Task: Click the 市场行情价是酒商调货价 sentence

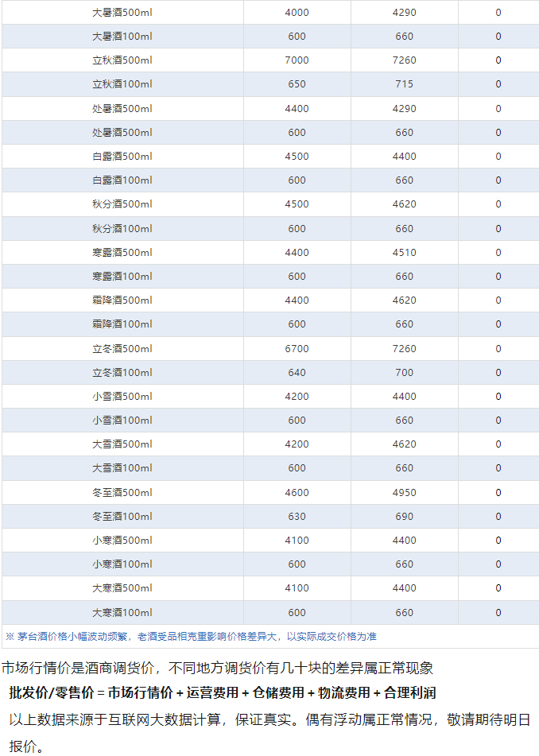Action: [x=218, y=668]
